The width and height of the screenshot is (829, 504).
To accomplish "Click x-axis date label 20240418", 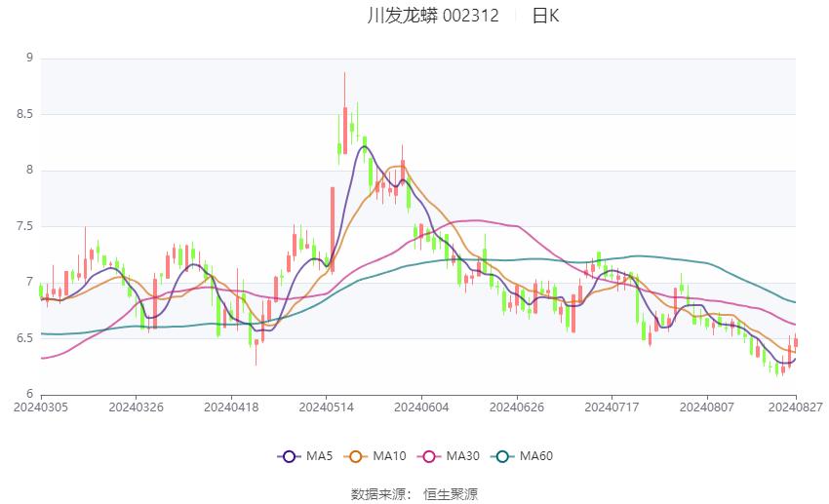I will click(231, 407).
